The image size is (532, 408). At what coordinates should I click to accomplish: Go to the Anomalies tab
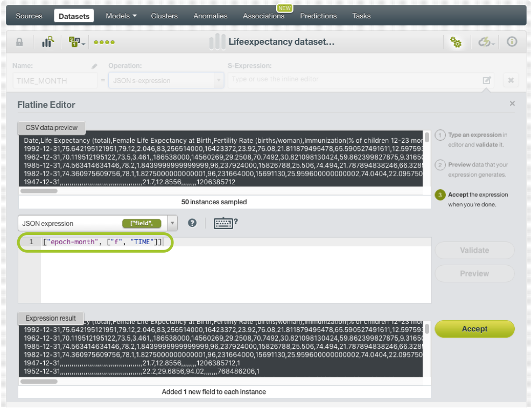(x=210, y=16)
